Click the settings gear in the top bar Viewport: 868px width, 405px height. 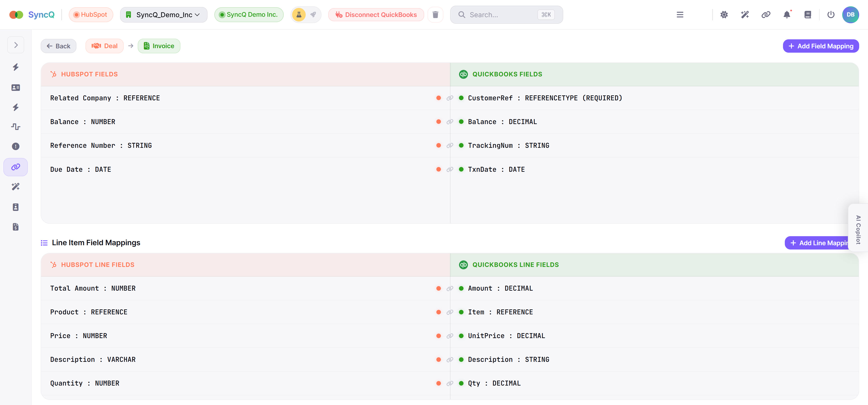click(724, 14)
